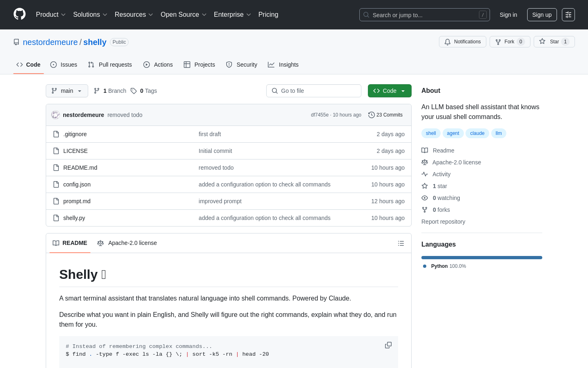
Task: Expand the Resources menu
Action: pos(134,14)
